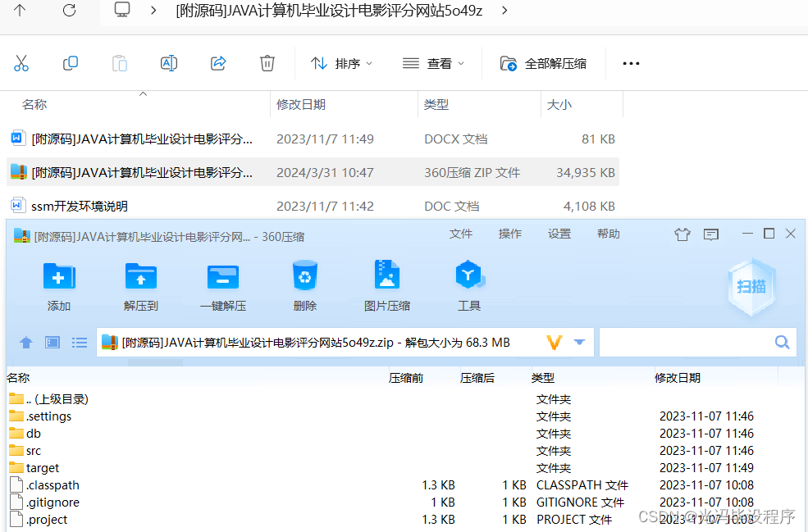
Task: Click the horizontal scrollbar thumb below path bar
Action: click(x=155, y=362)
